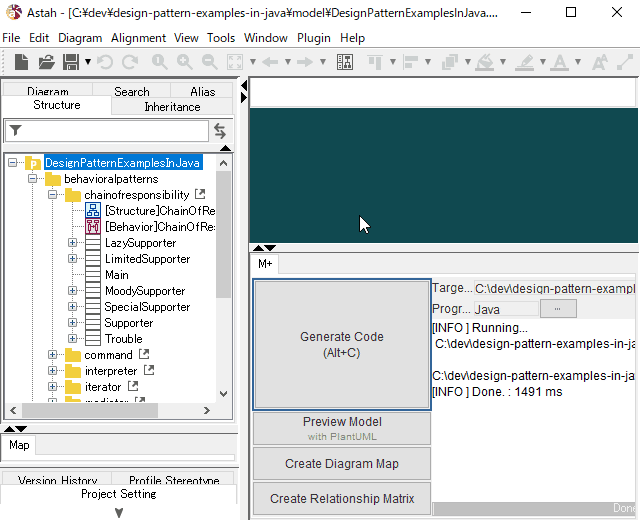Open the forward arrow history dropdown

pyautogui.click(x=323, y=62)
